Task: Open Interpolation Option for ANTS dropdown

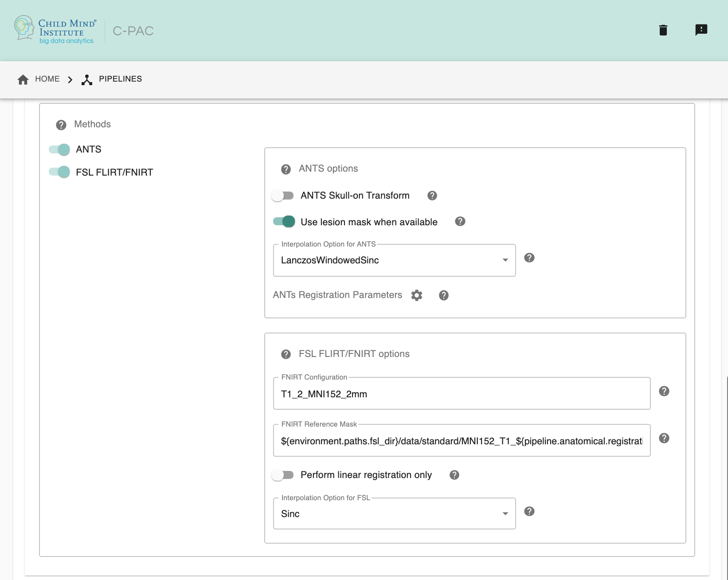Action: click(x=394, y=260)
